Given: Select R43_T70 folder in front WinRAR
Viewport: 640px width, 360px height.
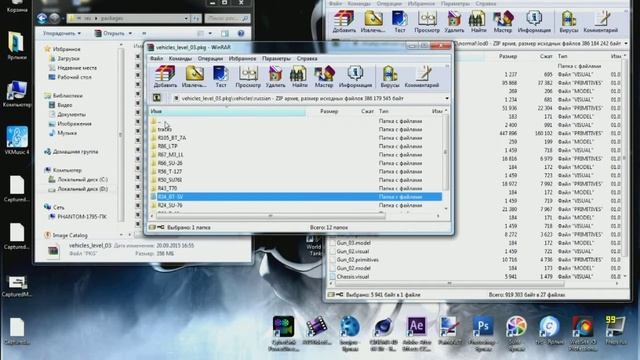Looking at the screenshot, I should [167, 188].
